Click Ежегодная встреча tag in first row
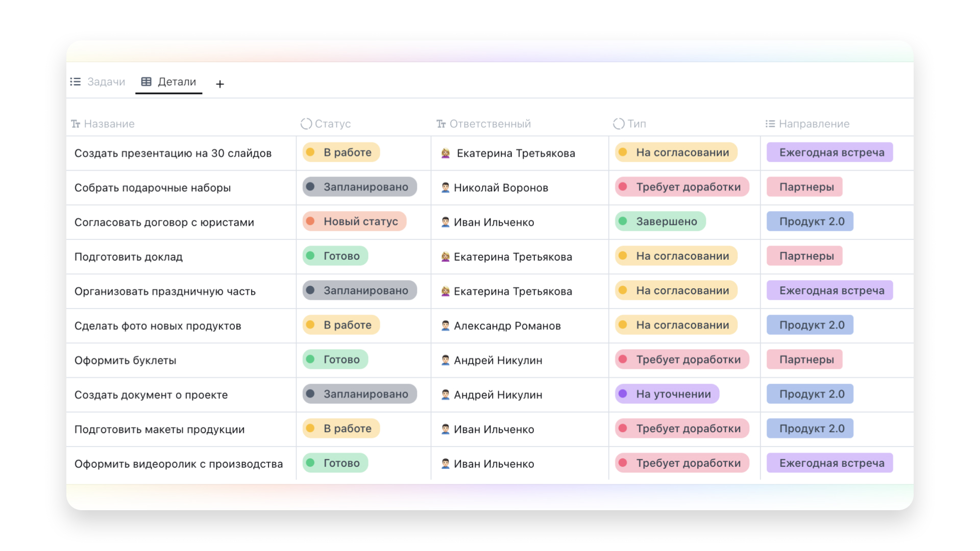Screen dimensions: 980x551 pos(829,153)
